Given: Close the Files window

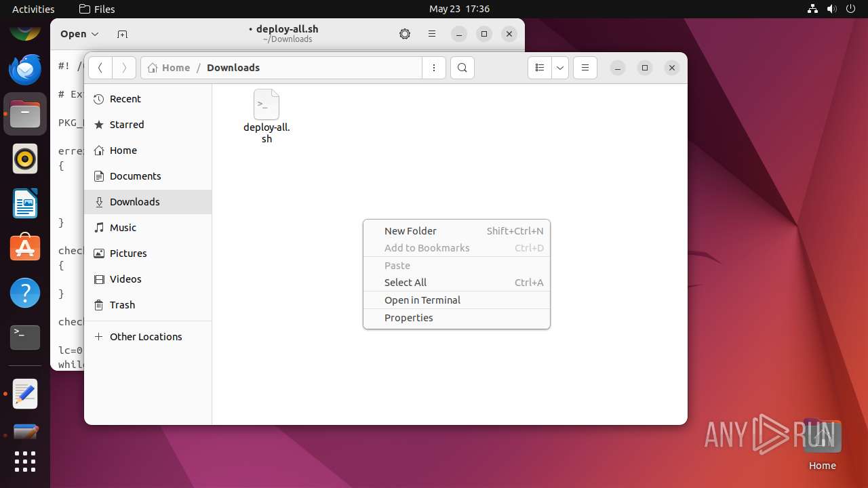Looking at the screenshot, I should pyautogui.click(x=672, y=68).
